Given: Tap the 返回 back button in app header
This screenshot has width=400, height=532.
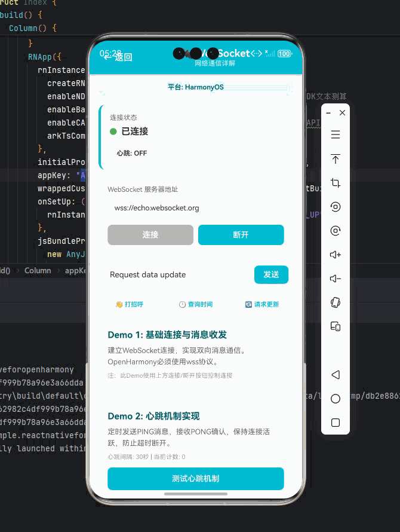Looking at the screenshot, I should [118, 57].
